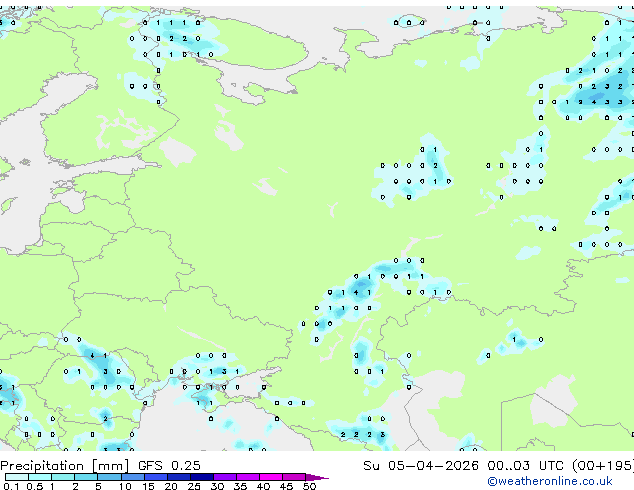The height and width of the screenshot is (490, 634).
Task: Select the '(00+195)' forecast offset text
Action: point(603,466)
